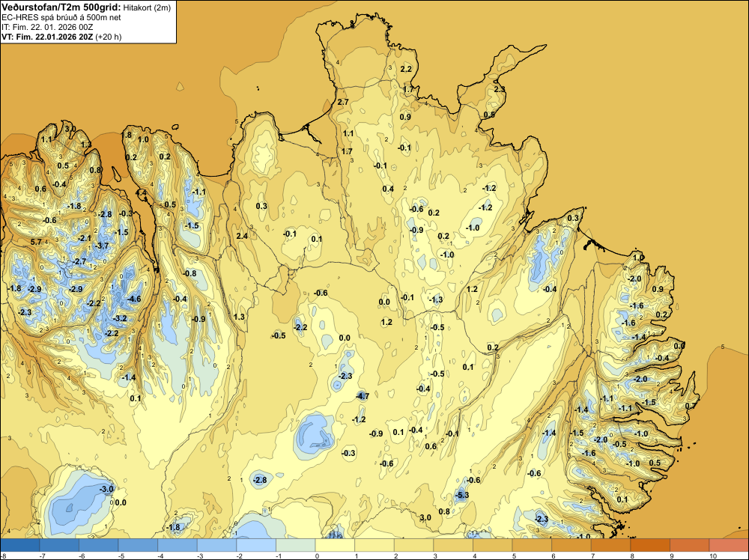Click the positive 0.4 temperature reading

point(388,189)
